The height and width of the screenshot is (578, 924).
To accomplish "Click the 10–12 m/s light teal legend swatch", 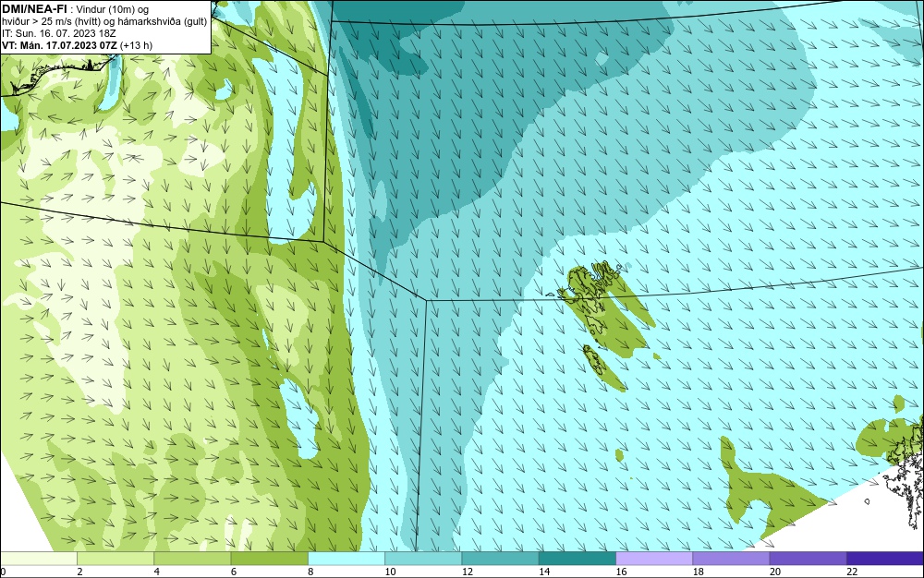I will pos(423,559).
